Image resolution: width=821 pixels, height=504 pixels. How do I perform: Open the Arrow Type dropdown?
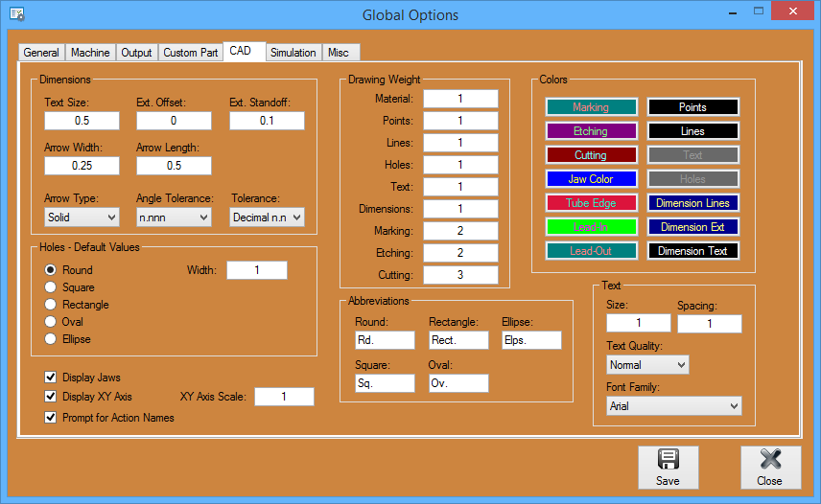82,217
